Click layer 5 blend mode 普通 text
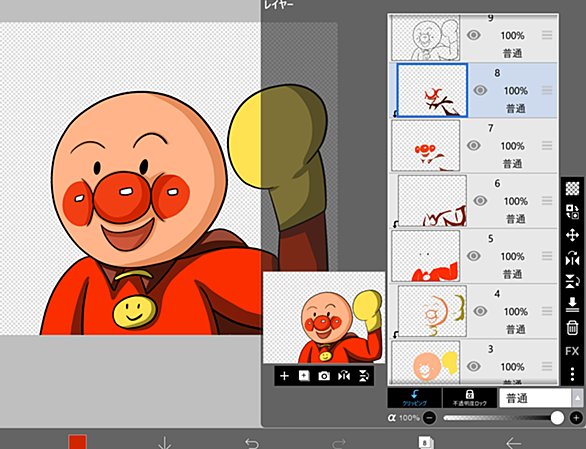This screenshot has width=586, height=449. (512, 274)
